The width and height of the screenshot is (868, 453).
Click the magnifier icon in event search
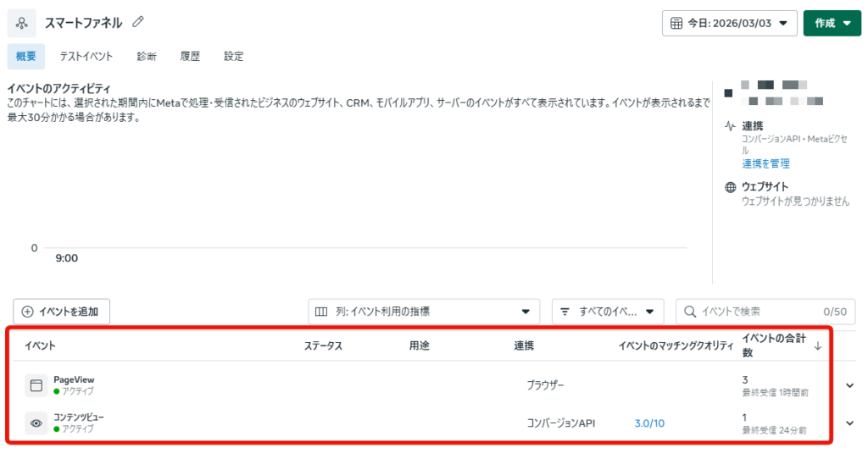click(x=690, y=312)
